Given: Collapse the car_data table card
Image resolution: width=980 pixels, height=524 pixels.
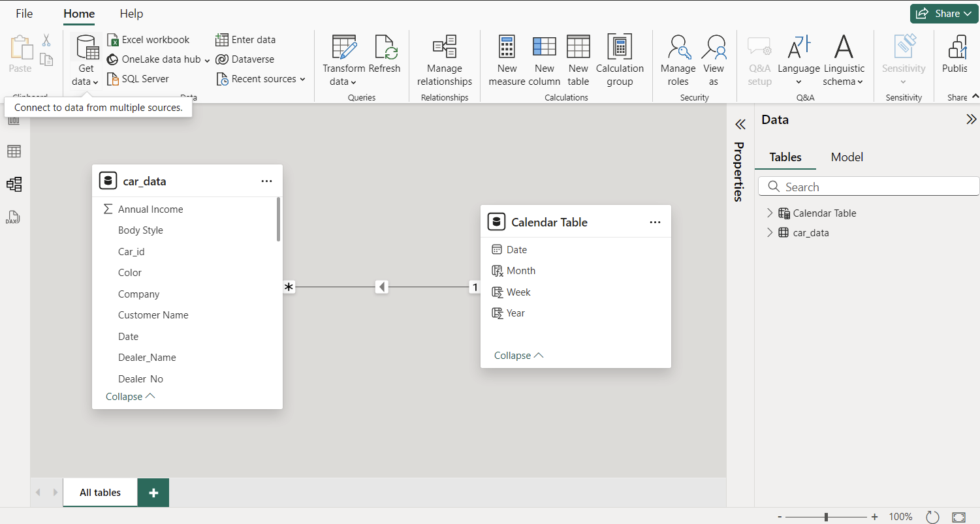Looking at the screenshot, I should (x=131, y=397).
